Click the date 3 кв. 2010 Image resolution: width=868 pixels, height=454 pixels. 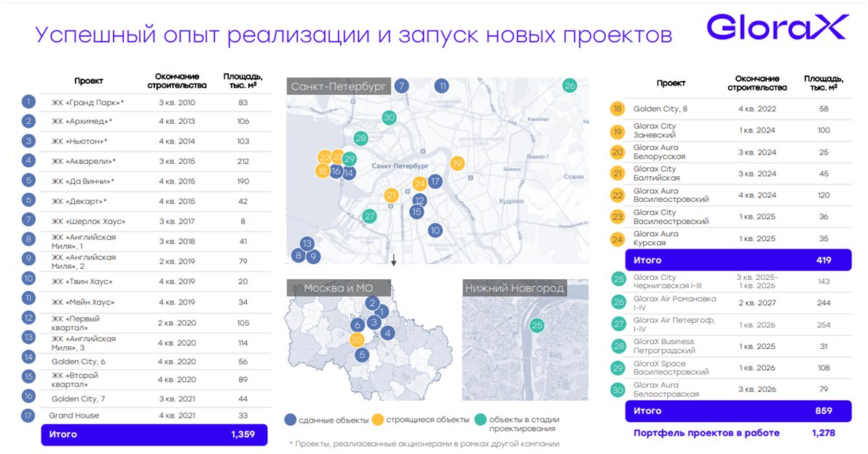[177, 103]
